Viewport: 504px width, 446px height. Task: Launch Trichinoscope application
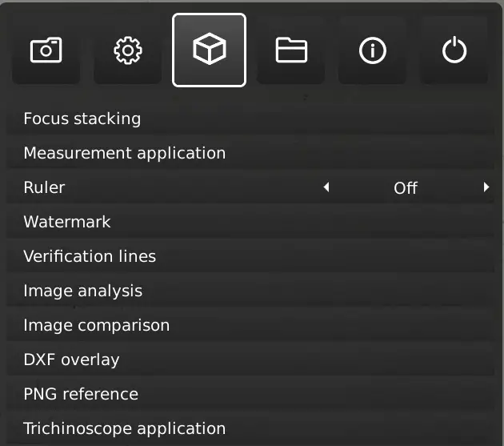[x=125, y=428]
